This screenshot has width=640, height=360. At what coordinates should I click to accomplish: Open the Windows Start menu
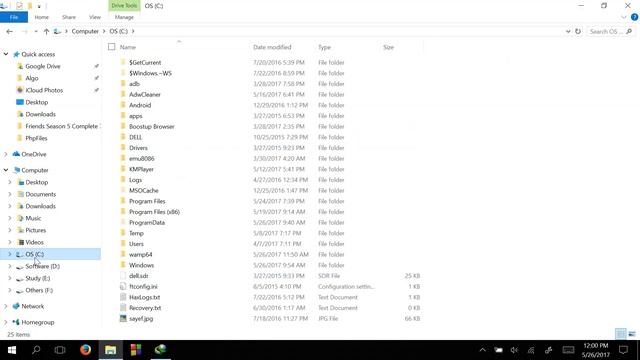pyautogui.click(x=12, y=350)
